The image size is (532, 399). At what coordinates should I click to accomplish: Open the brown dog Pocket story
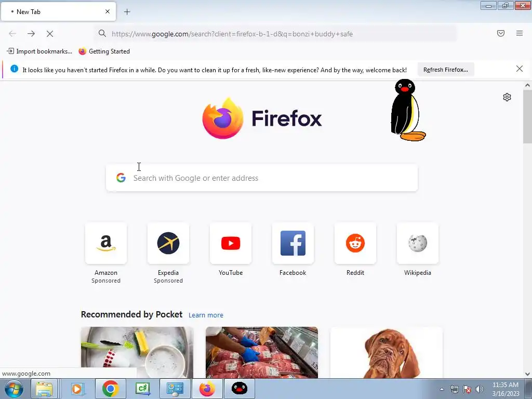click(387, 353)
